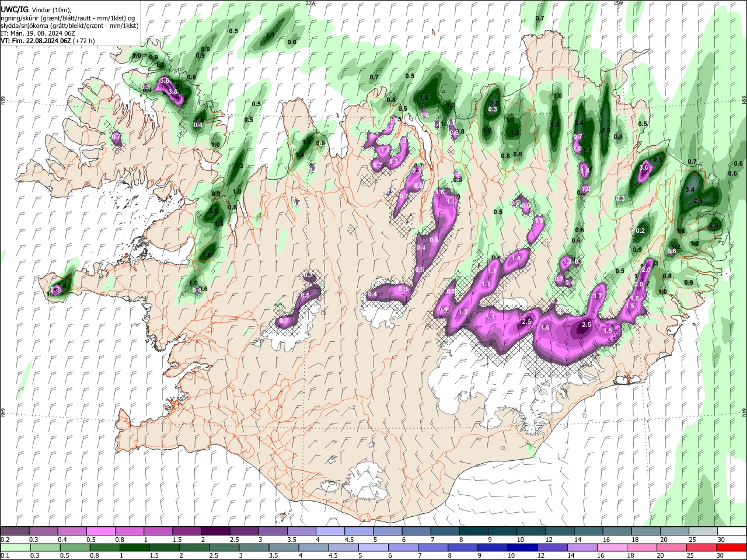
Task: Click the 3.0 precipitation value on the map
Action: tap(644, 167)
